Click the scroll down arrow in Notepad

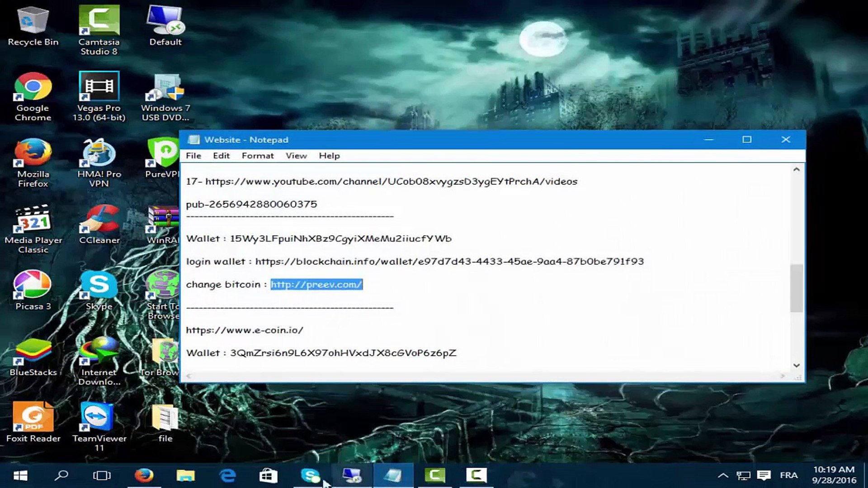[796, 365]
